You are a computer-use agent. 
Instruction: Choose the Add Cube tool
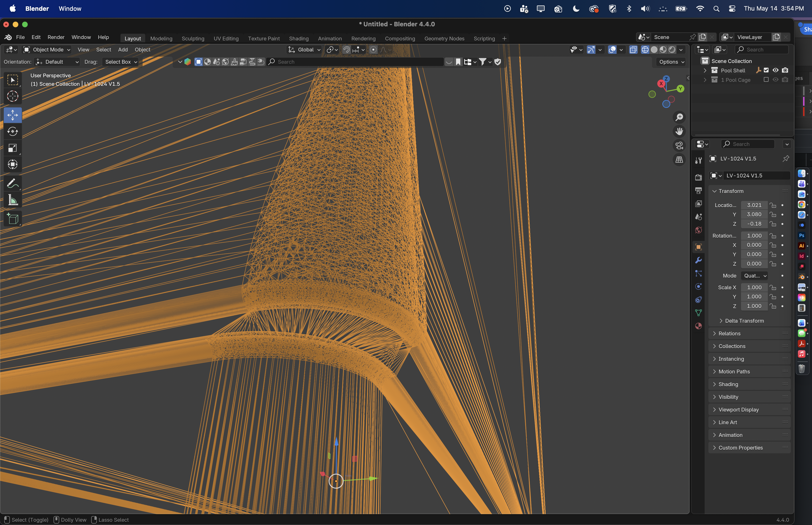click(x=13, y=219)
